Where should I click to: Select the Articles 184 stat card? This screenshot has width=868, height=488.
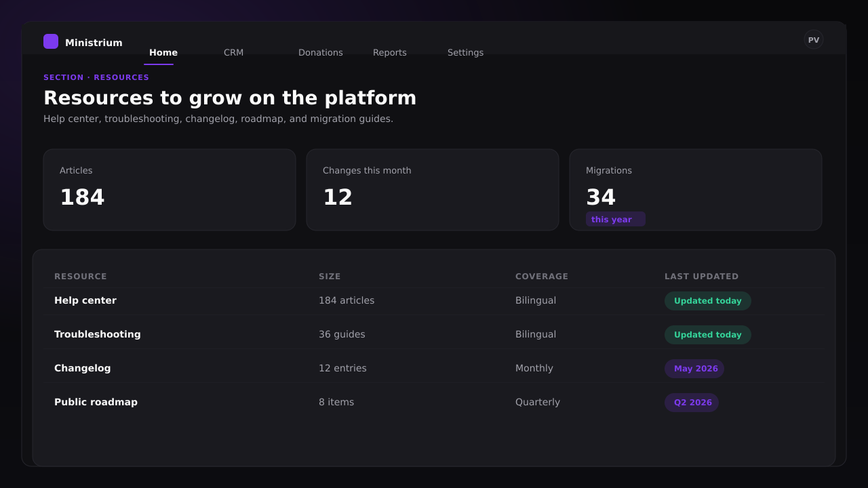[x=170, y=190]
